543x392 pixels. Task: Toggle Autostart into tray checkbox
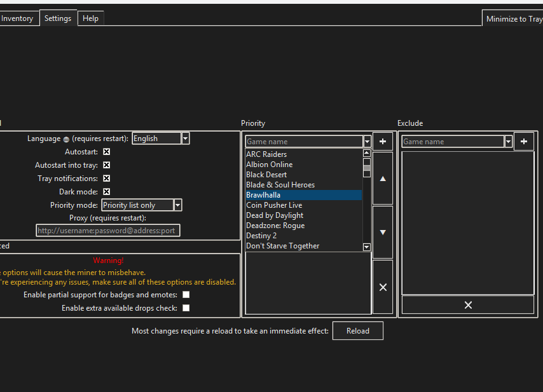(107, 165)
